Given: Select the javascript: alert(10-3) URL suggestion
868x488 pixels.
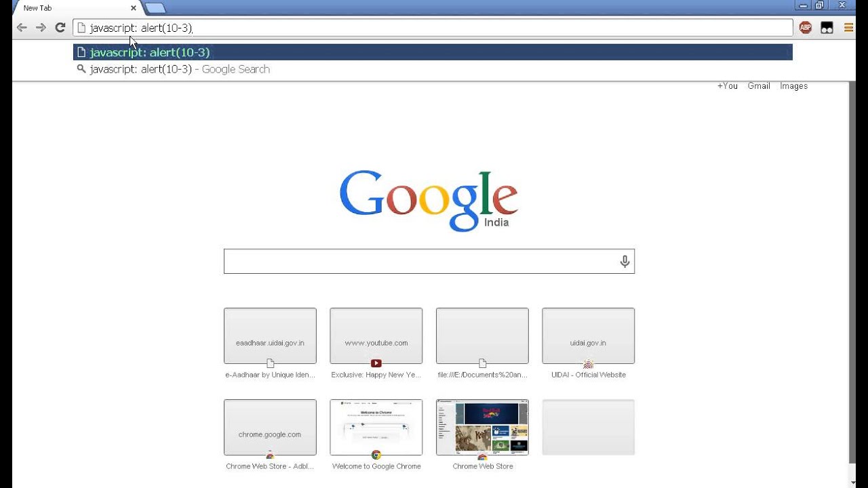Looking at the screenshot, I should pyautogui.click(x=433, y=52).
